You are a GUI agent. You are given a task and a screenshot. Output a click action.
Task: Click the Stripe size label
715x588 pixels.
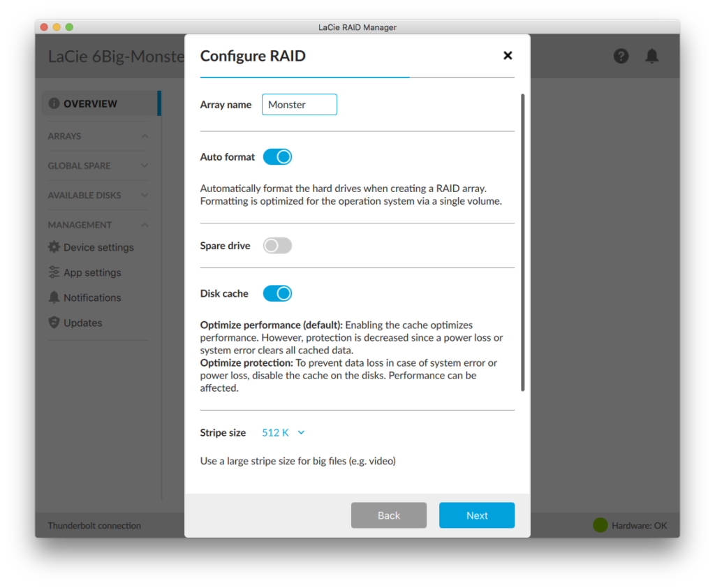(x=223, y=432)
